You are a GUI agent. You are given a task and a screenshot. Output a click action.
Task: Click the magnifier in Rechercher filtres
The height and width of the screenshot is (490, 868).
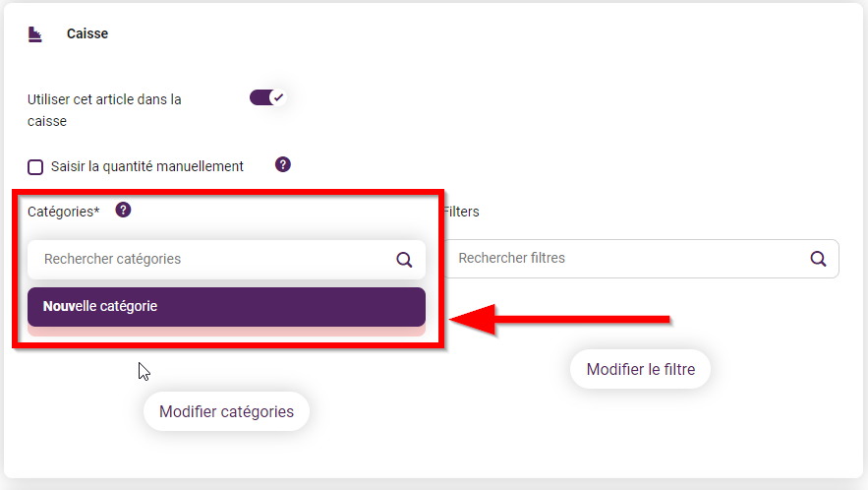(x=818, y=259)
